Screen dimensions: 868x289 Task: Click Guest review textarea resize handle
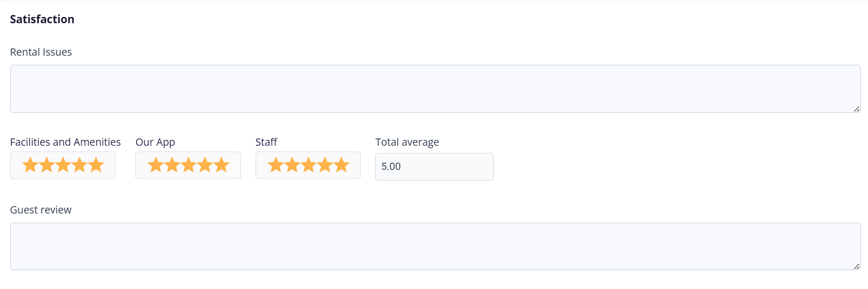(857, 266)
